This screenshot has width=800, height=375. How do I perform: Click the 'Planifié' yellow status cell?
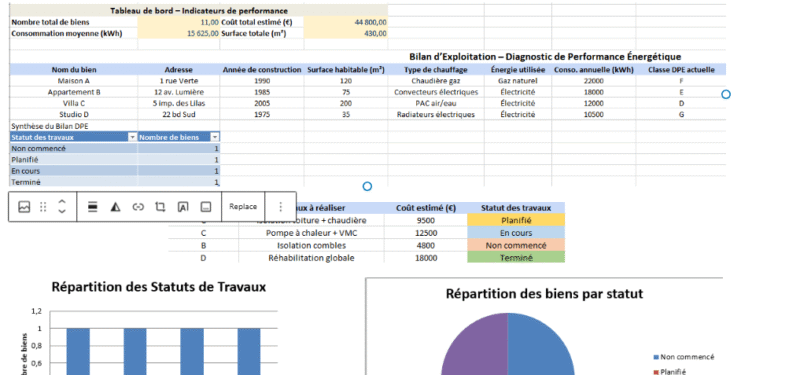(516, 220)
